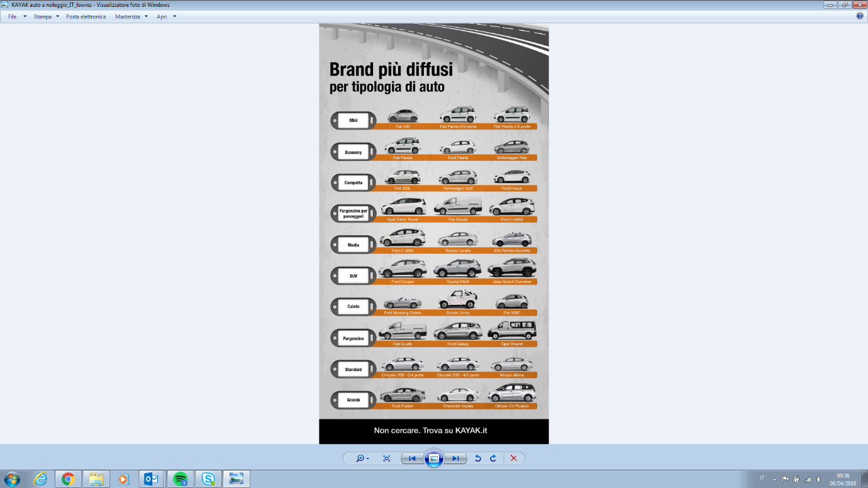
Task: Click the 'Citroen C4 Picasso' label
Action: coord(512,406)
